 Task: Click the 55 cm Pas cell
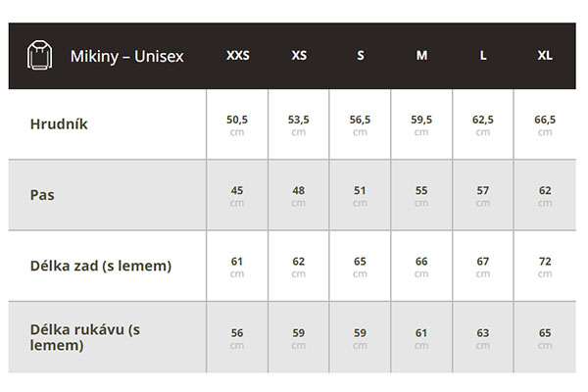[421, 195]
